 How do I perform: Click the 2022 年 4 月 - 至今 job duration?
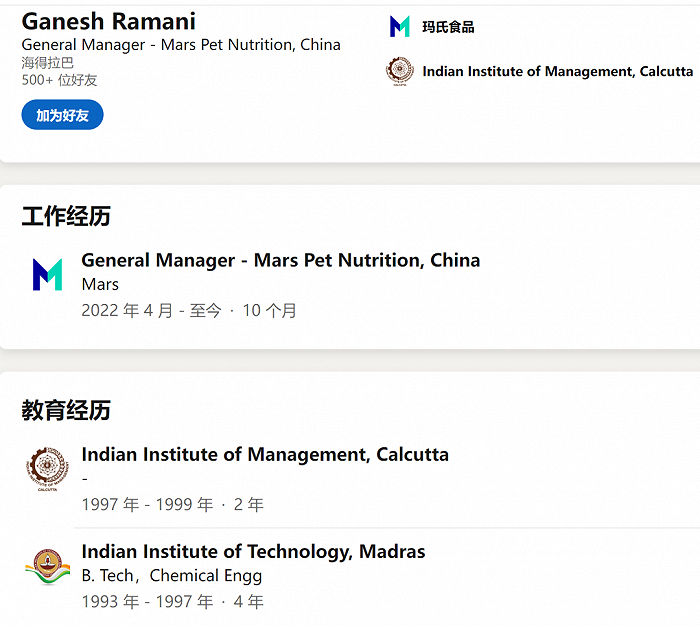pyautogui.click(x=151, y=310)
